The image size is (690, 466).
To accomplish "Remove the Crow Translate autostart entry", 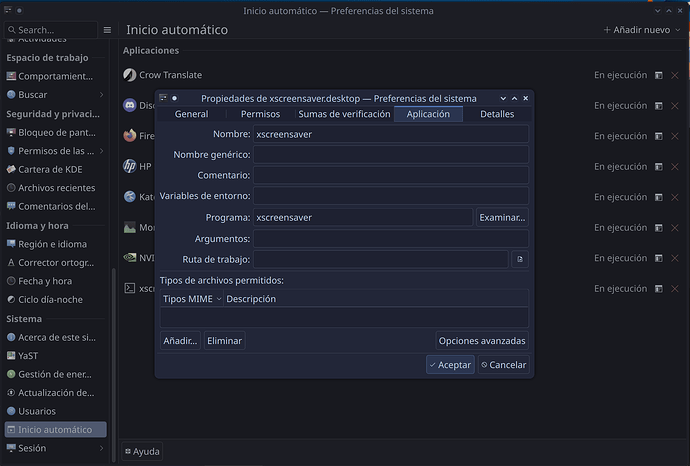I will [x=675, y=75].
